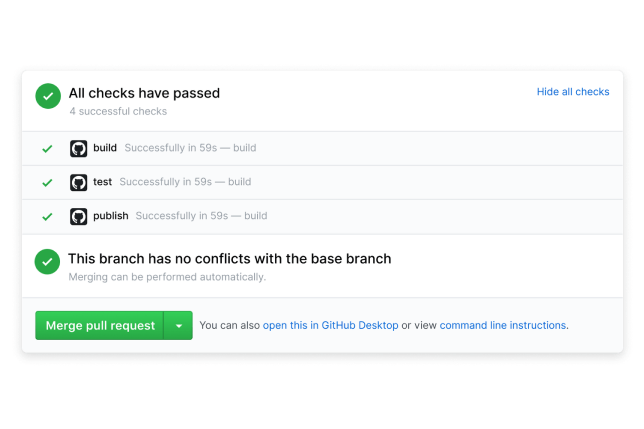
Task: Click Merge pull request button
Action: pyautogui.click(x=100, y=326)
